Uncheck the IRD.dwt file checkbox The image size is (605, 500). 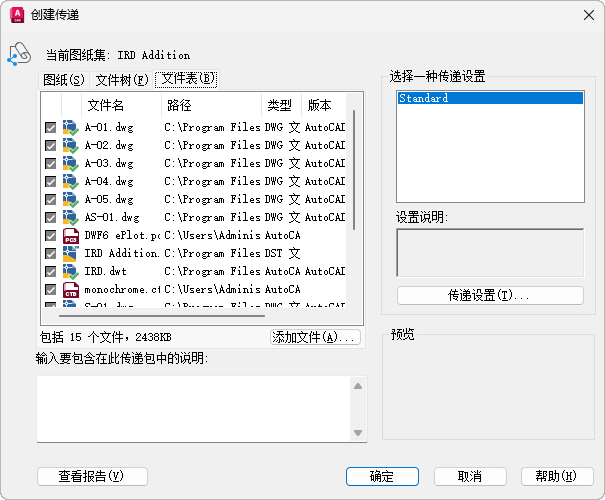[51, 272]
